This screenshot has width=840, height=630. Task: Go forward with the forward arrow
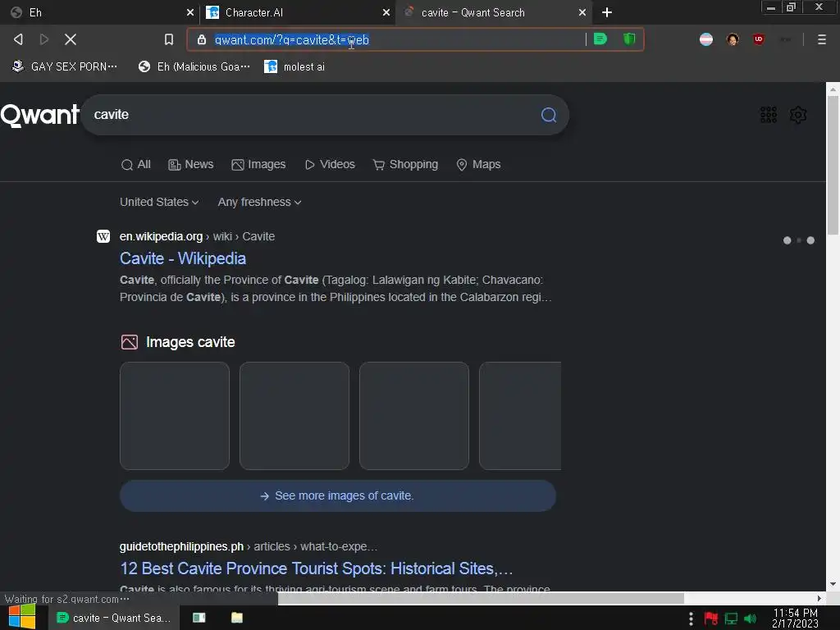(44, 39)
